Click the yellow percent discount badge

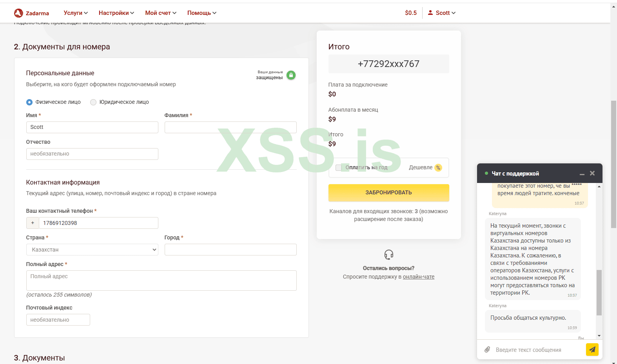point(438,168)
